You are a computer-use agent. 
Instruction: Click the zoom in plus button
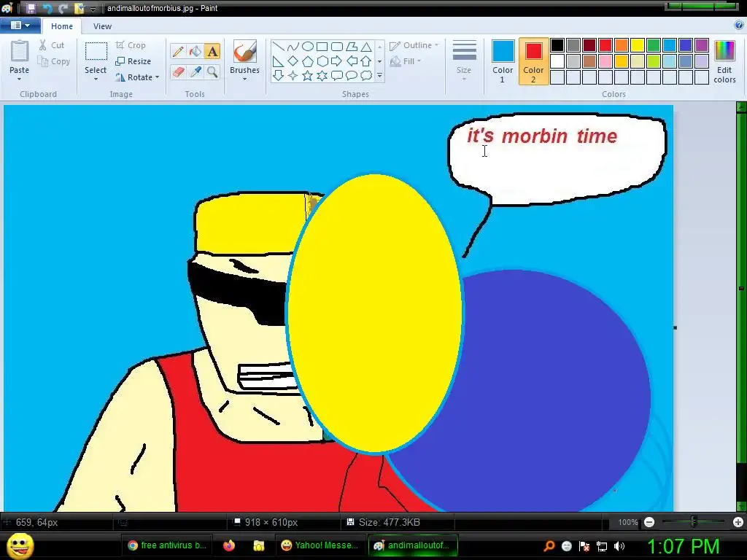point(738,522)
